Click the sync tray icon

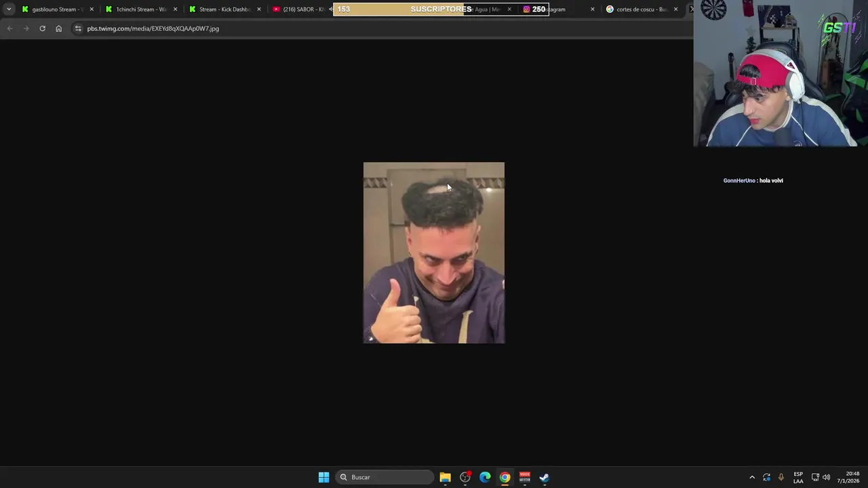766,477
